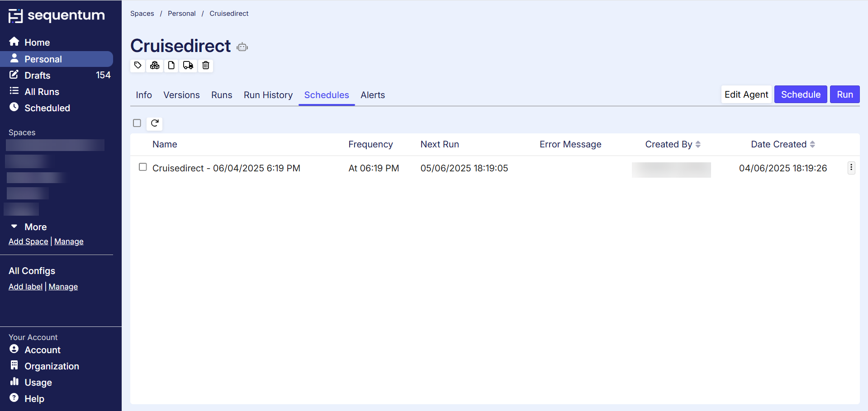Click the delivery truck icon in toolbar
This screenshot has height=411, width=868.
pos(188,66)
